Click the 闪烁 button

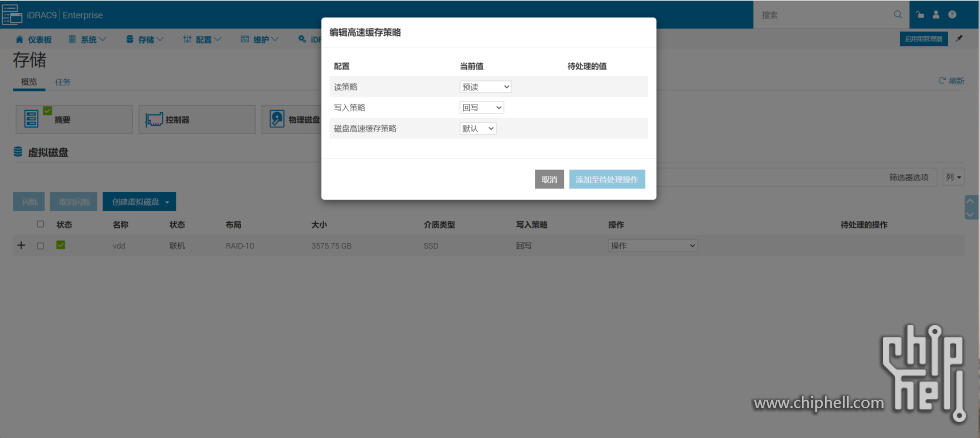[29, 202]
